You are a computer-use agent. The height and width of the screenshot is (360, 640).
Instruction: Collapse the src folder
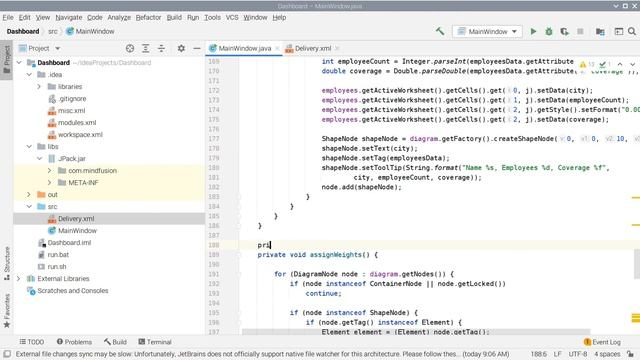click(29, 207)
